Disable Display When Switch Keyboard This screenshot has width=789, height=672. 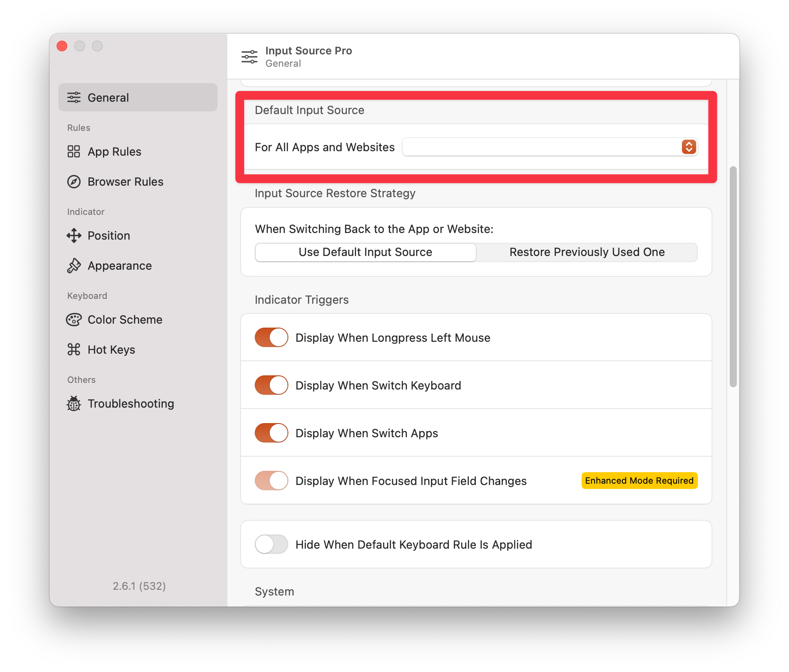pos(271,386)
